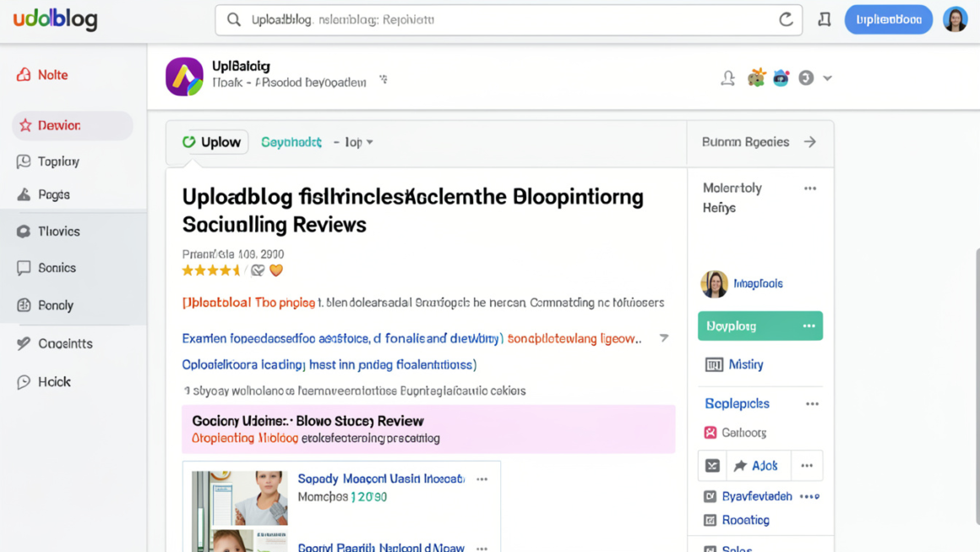Open the account chevron dropdown in the post header

coord(826,77)
